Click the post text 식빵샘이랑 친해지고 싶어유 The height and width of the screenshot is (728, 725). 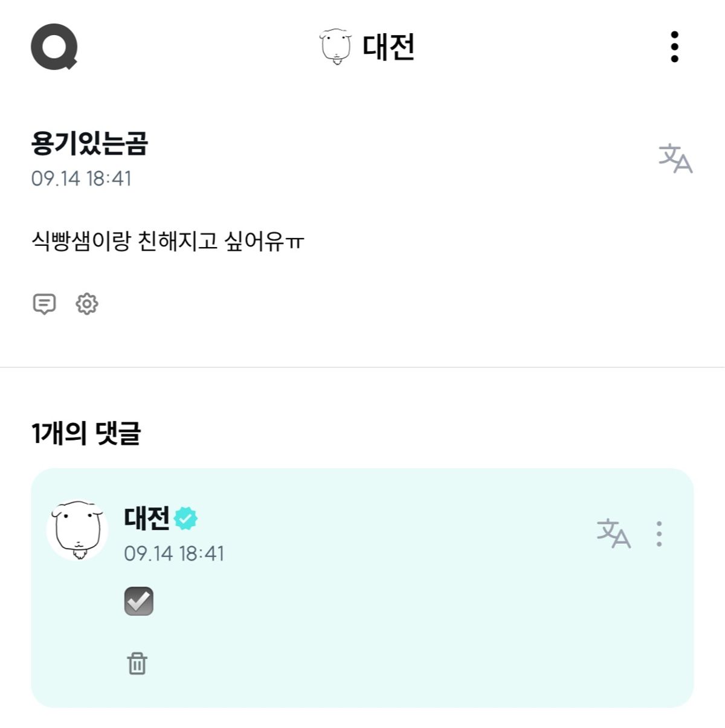point(167,241)
